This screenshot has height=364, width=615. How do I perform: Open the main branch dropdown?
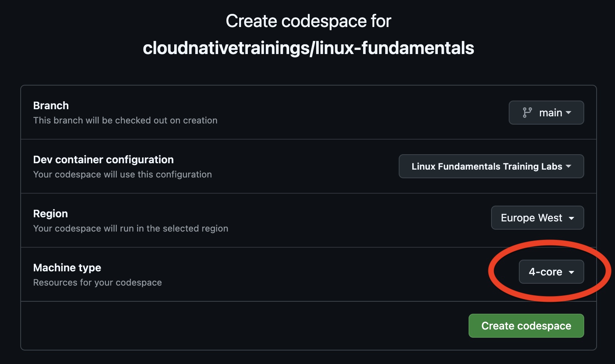click(546, 113)
